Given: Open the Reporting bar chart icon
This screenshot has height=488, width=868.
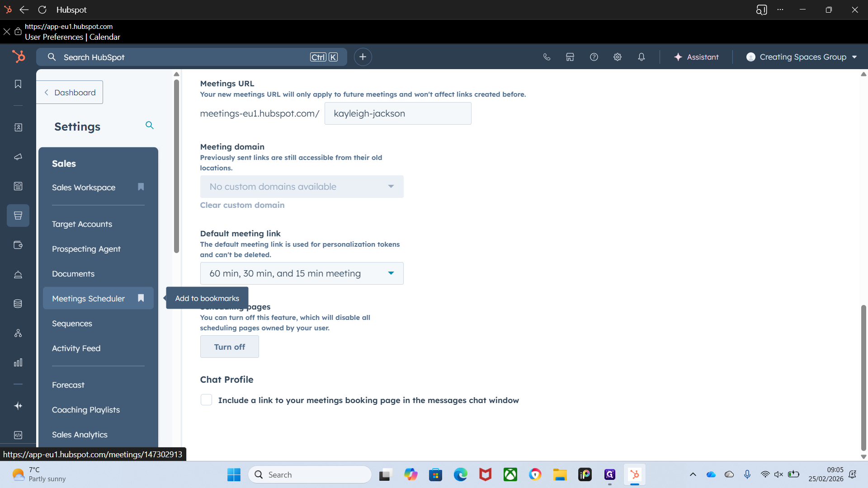Looking at the screenshot, I should coord(18,362).
